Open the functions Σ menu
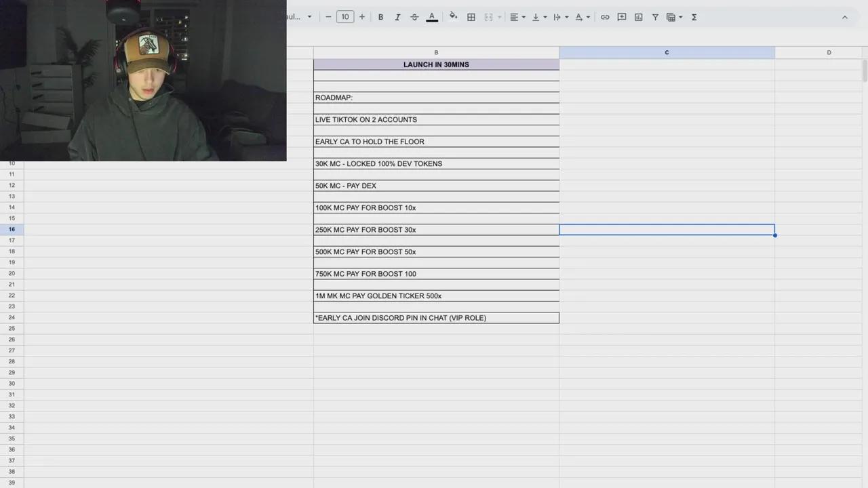 click(x=694, y=17)
